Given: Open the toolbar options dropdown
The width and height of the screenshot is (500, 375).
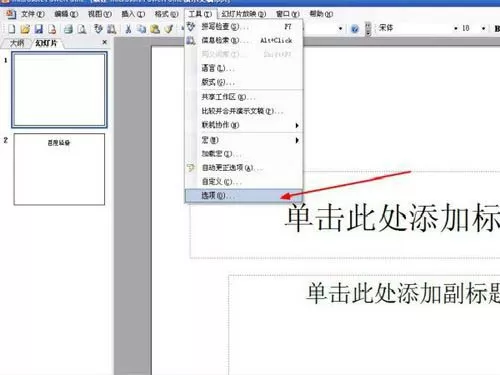Looking at the screenshot, I should point(368,29).
